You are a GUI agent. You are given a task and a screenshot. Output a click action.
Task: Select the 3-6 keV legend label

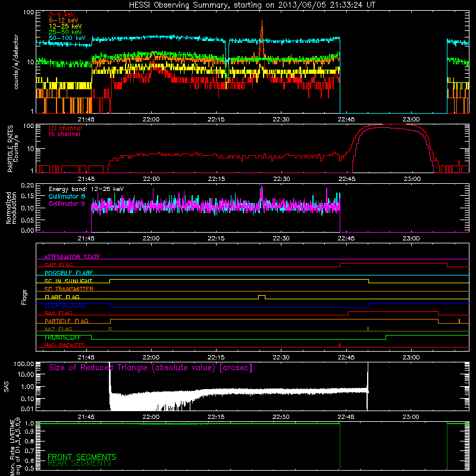click(62, 14)
